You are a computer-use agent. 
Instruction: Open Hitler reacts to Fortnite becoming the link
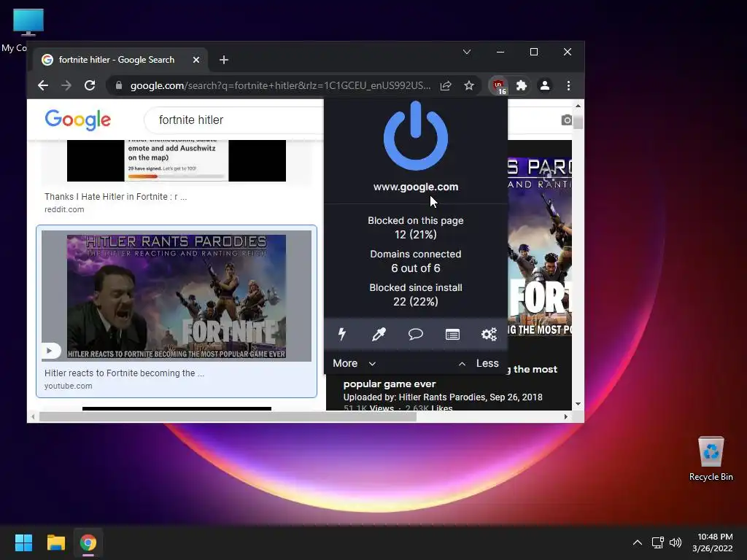[124, 373]
